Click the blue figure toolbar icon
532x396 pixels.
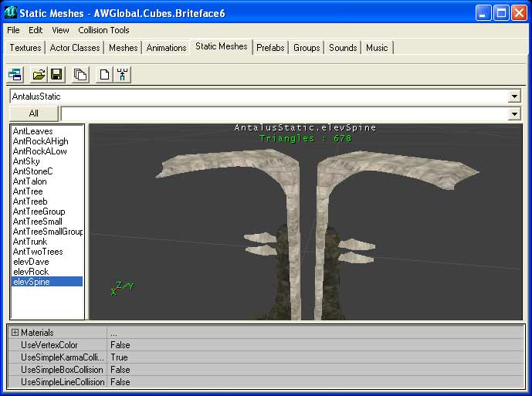coord(122,74)
